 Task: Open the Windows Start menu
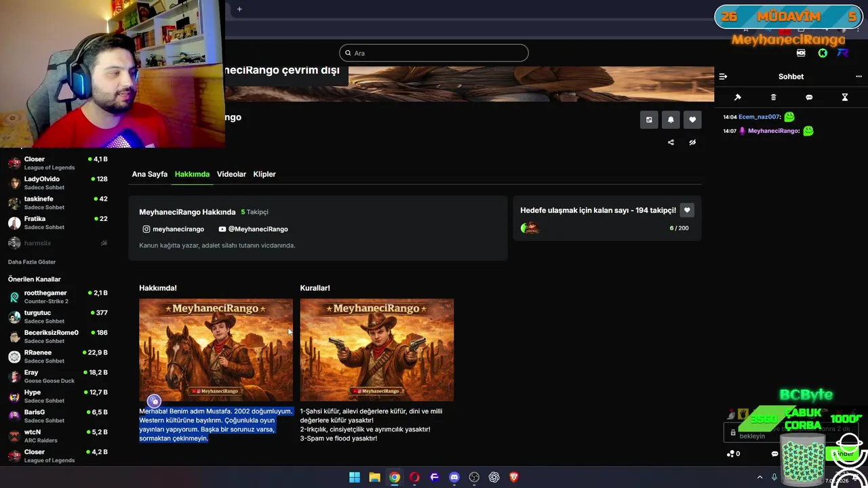coord(355,477)
